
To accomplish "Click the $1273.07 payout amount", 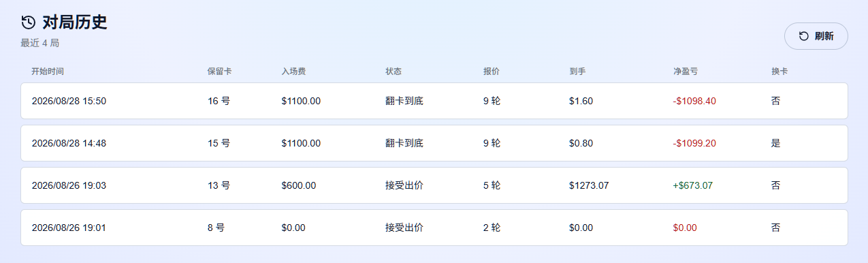I will click(x=589, y=185).
